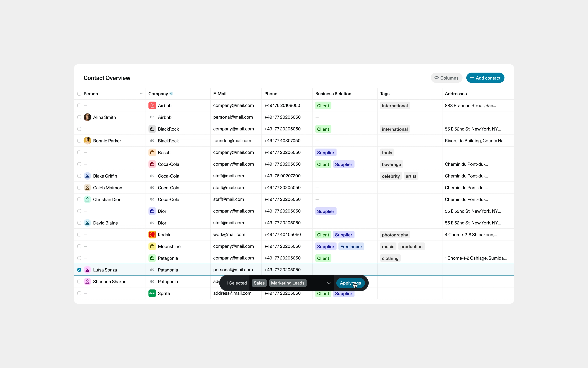The image size is (588, 368).
Task: Open the Columns visibility button
Action: (x=446, y=78)
